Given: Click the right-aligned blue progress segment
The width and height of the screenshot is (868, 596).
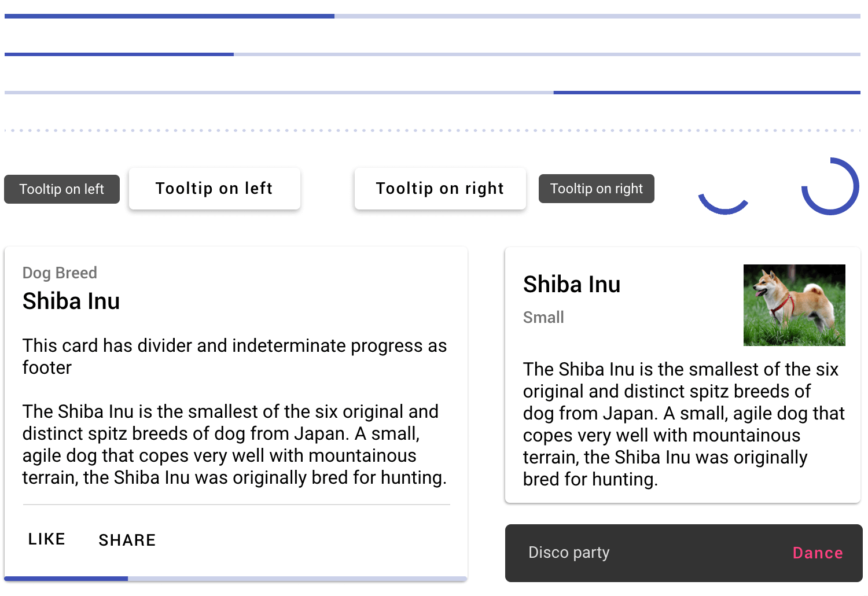Looking at the screenshot, I should (x=706, y=92).
